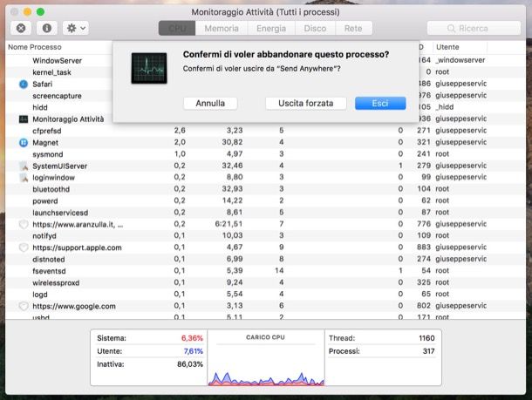Click SystemUIServer app icon
Viewport: 532px width, 400px height.
[x=24, y=166]
